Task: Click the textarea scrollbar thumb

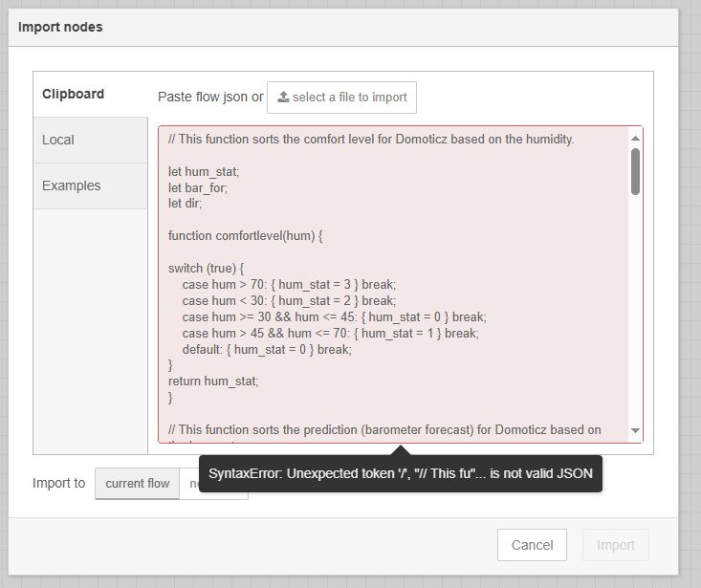Action: coord(635,171)
